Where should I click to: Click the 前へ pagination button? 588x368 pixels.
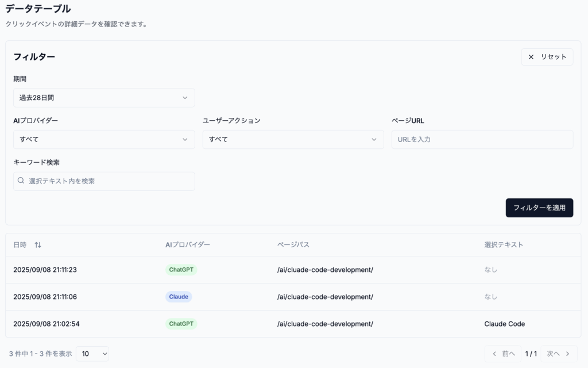(503, 354)
